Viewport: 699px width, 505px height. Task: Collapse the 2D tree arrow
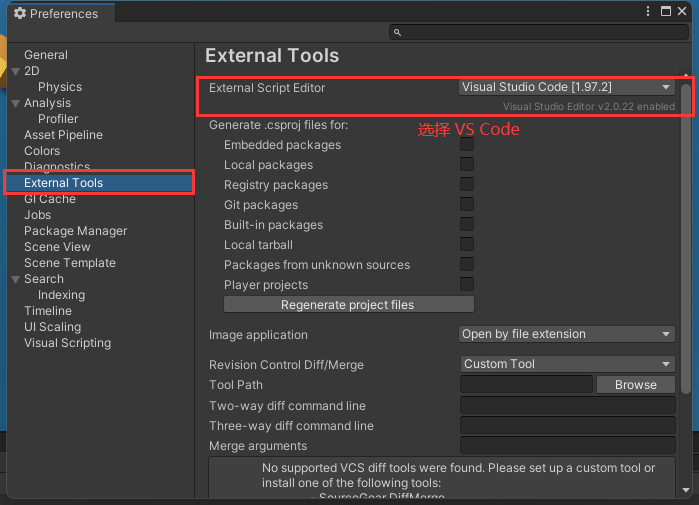(16, 71)
